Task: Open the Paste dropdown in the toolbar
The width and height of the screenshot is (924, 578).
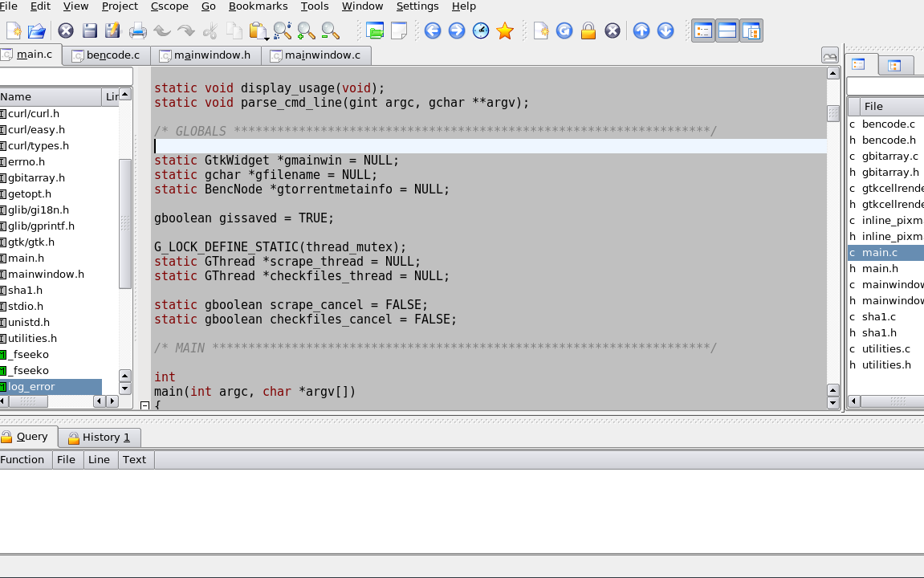Action: tap(267, 39)
